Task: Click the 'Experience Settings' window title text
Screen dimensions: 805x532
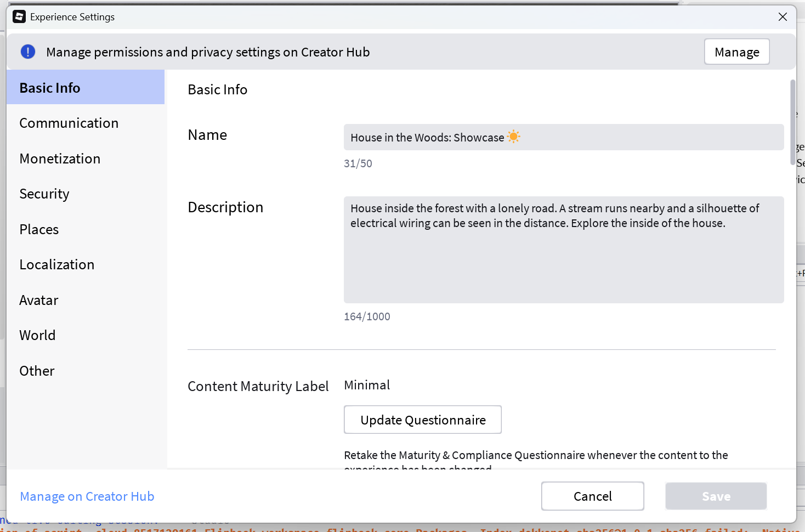Action: coord(72,17)
